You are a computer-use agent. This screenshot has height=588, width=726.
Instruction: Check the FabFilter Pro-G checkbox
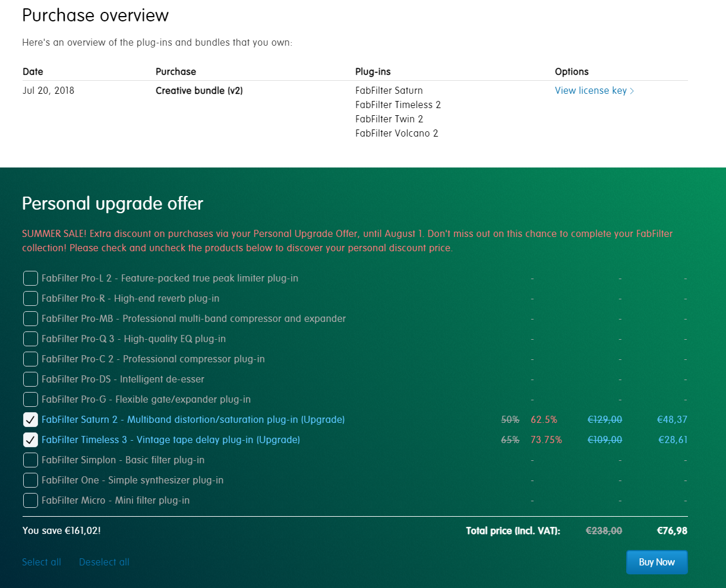pos(30,399)
